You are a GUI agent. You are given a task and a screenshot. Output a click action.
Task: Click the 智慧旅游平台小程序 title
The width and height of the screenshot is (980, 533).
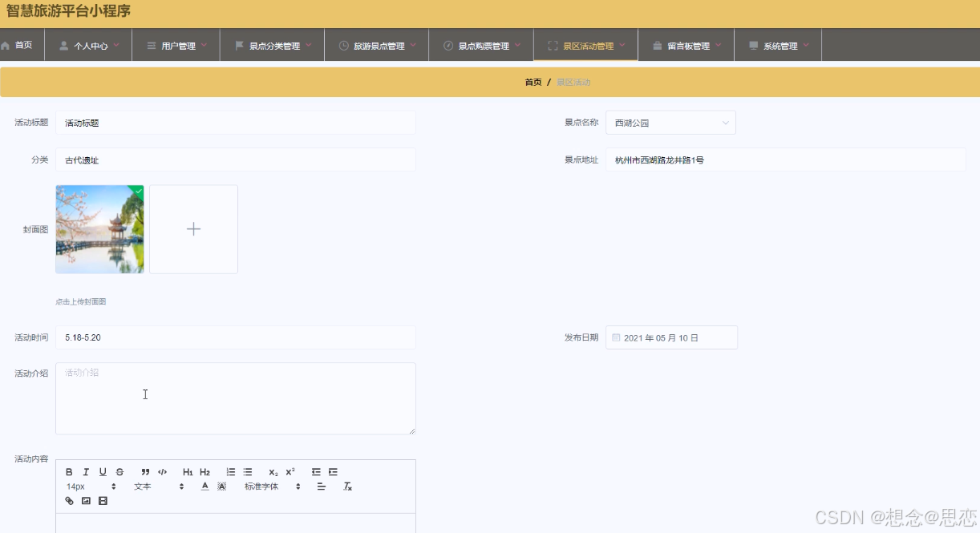click(68, 11)
